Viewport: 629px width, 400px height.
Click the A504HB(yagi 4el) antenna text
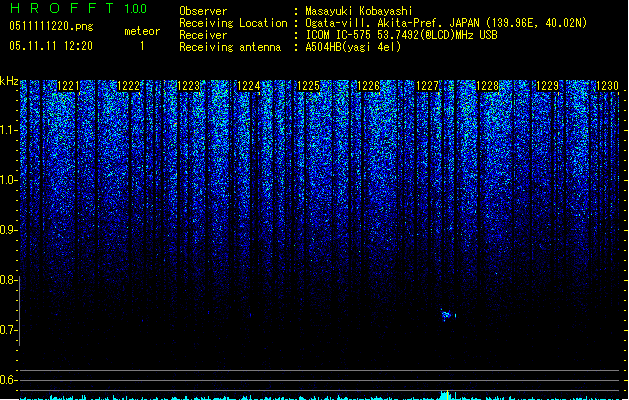pos(353,47)
